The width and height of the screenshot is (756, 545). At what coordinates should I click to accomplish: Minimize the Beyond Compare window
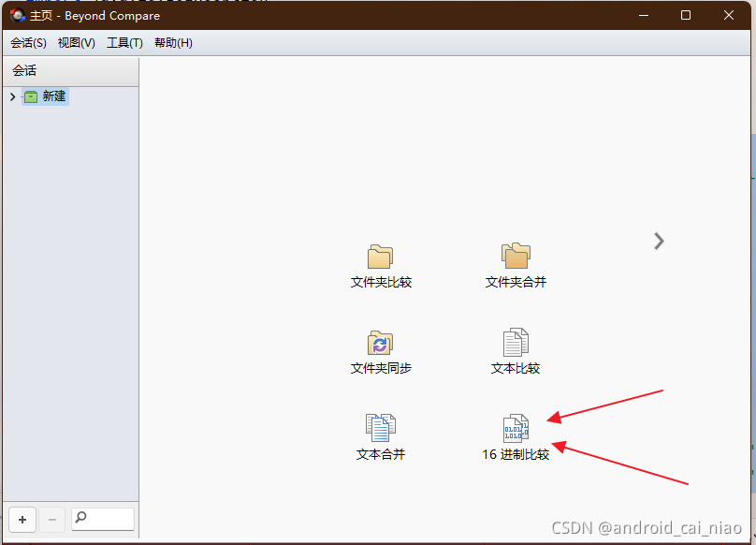point(643,15)
